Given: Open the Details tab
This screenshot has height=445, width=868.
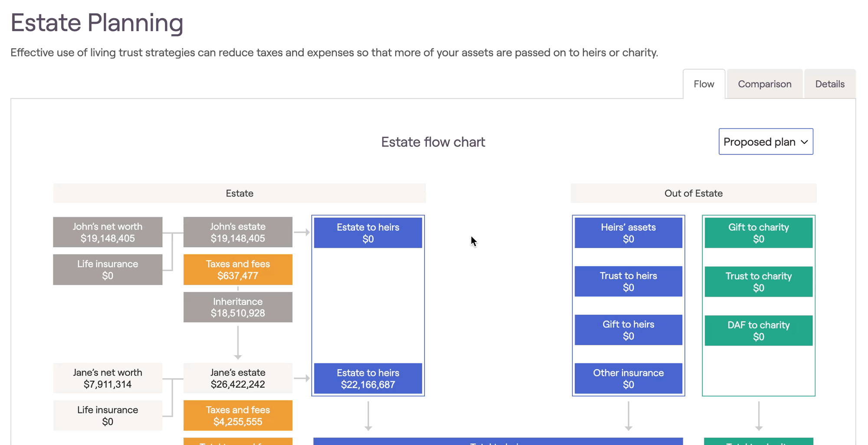Looking at the screenshot, I should point(829,84).
